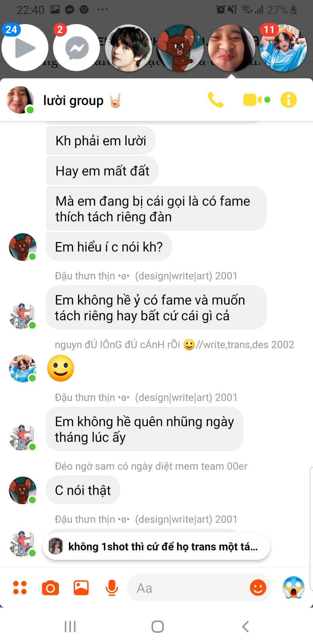Open chat head with 11 unread messages
The image size is (313, 644).
click(x=283, y=48)
